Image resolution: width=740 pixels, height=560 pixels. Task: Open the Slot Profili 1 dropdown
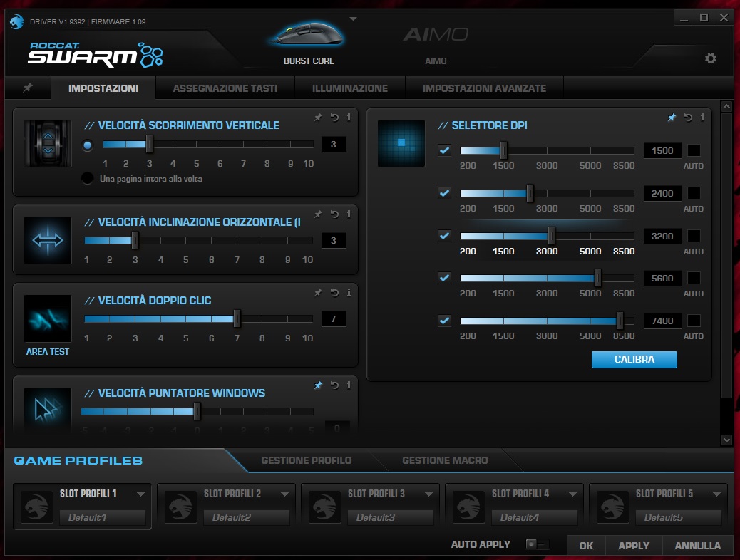click(140, 494)
